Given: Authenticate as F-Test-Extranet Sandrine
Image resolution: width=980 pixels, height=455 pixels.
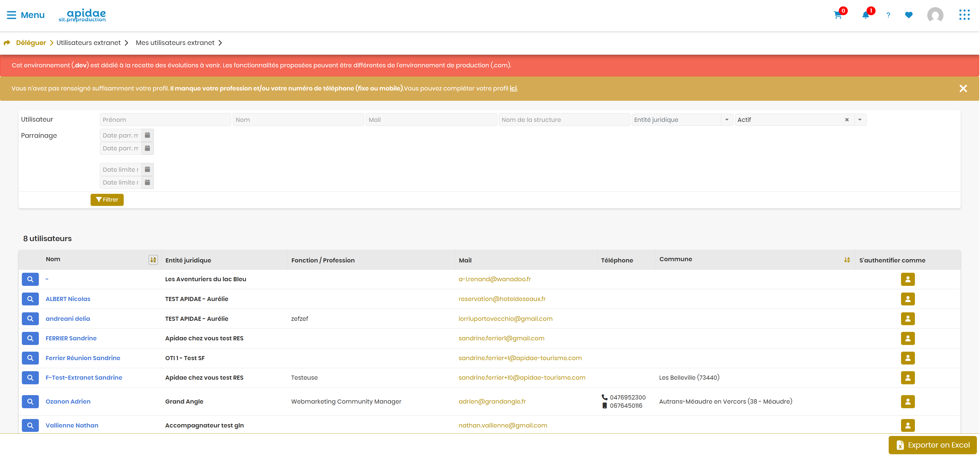Looking at the screenshot, I should 908,378.
